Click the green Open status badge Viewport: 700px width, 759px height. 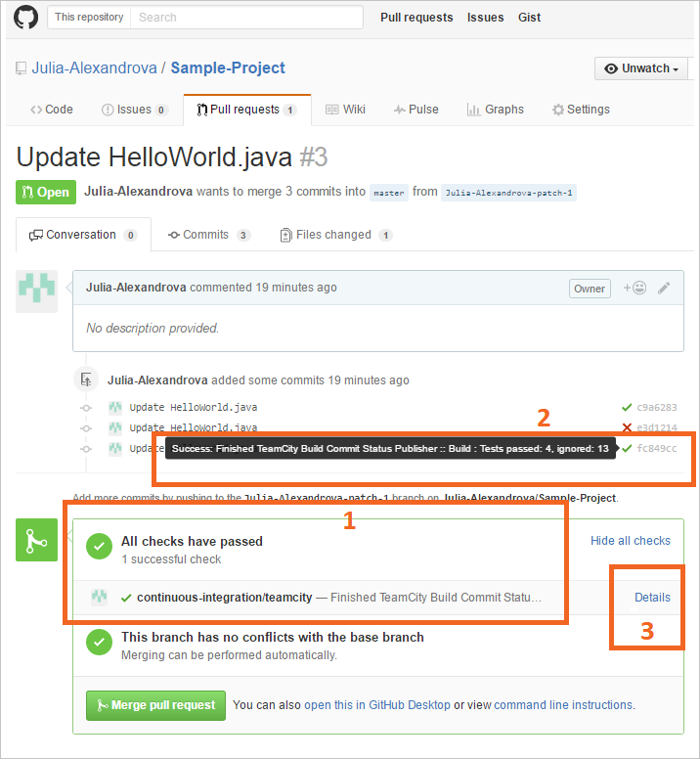(x=46, y=192)
